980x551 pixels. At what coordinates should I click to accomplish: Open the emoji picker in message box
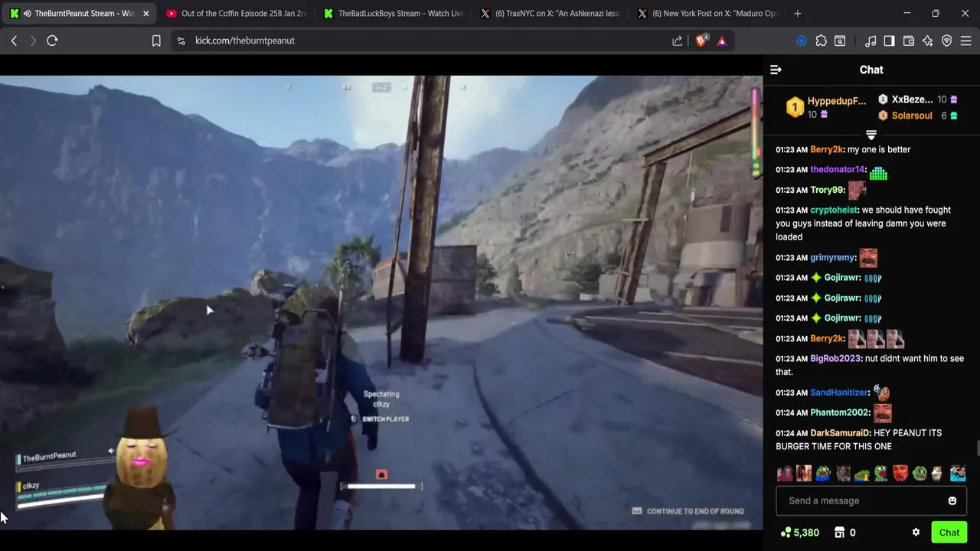click(952, 500)
